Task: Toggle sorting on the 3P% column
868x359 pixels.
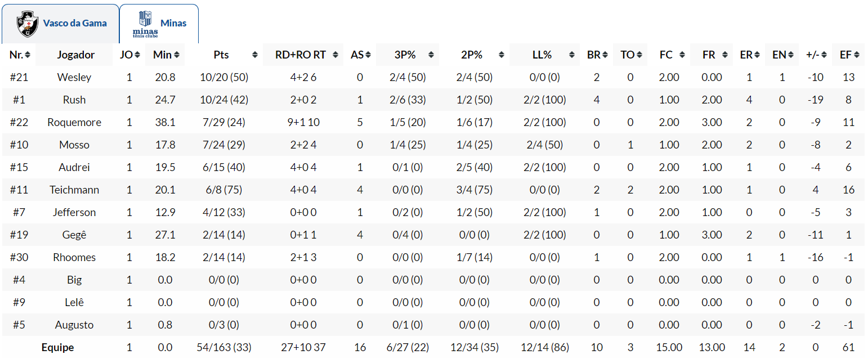Action: (431, 55)
